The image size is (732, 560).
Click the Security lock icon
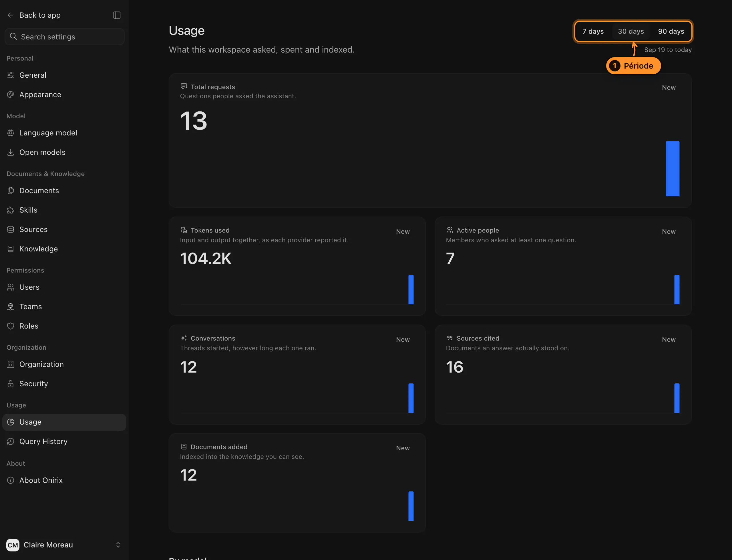[x=11, y=384]
